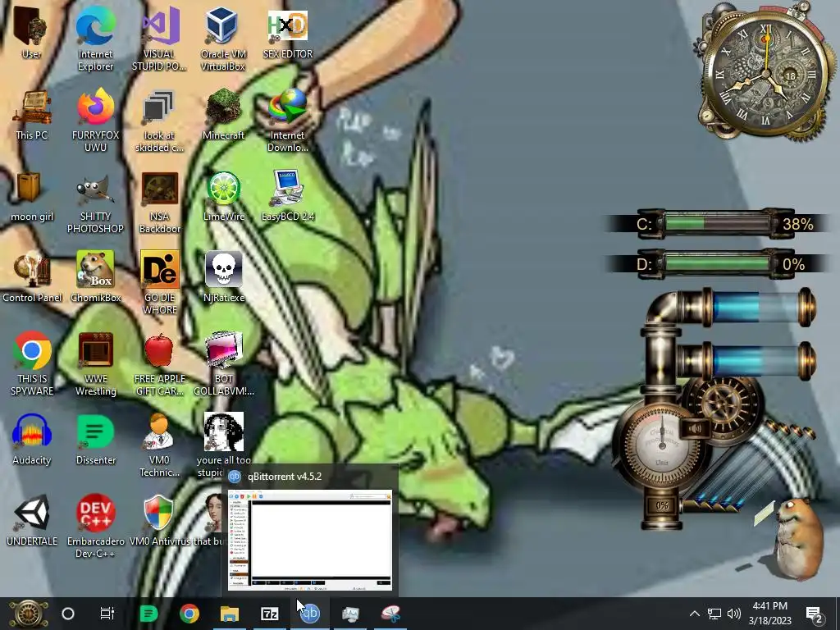Open the WWE Wrestling icon
The height and width of the screenshot is (630, 840).
[95, 364]
